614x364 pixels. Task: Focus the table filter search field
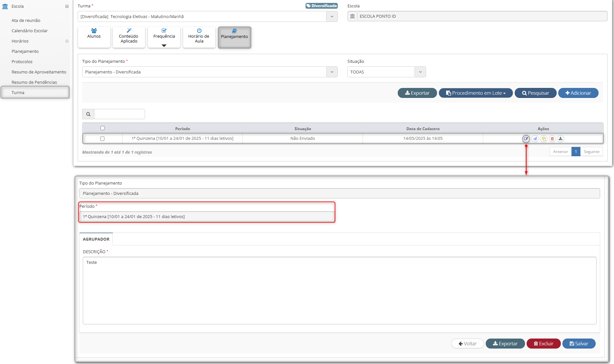pos(120,114)
